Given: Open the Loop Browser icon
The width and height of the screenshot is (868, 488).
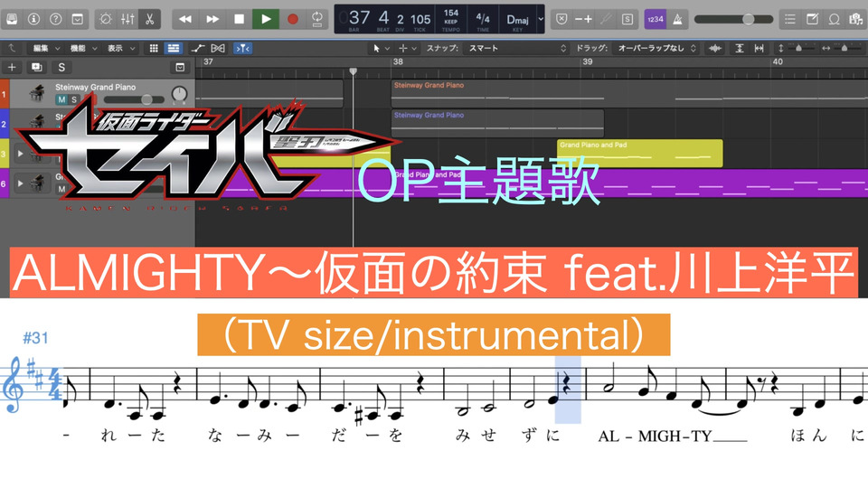Looking at the screenshot, I should (x=834, y=19).
